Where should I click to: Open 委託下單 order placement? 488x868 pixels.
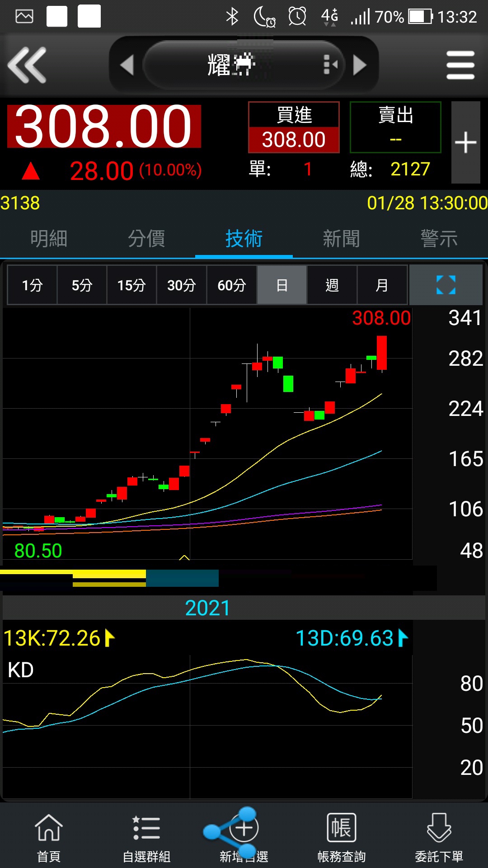coord(439,837)
